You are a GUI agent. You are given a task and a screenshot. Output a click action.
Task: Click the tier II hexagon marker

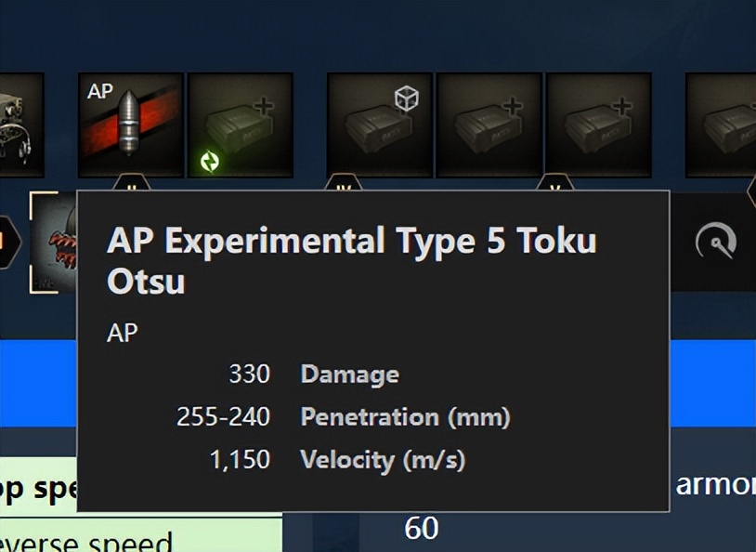(131, 183)
